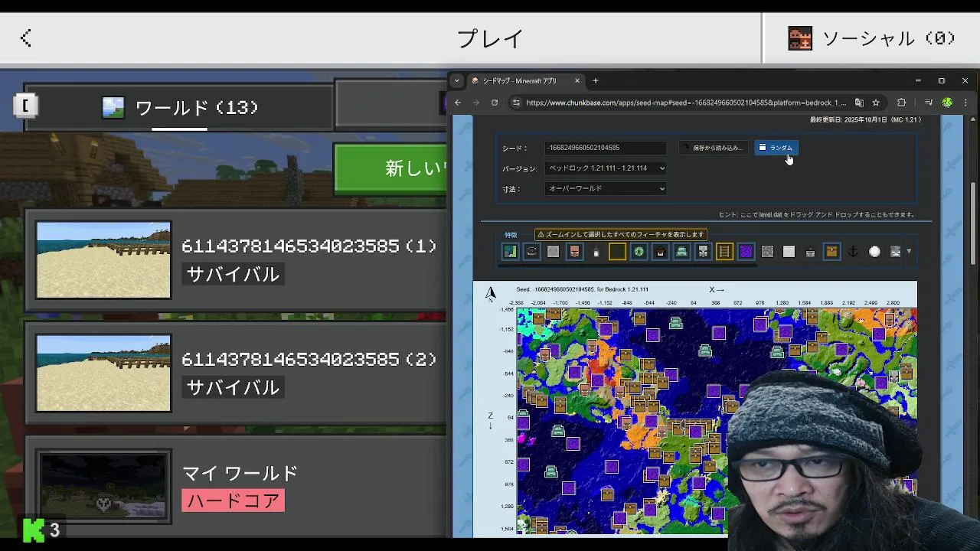Toggle the small gray chest feature icon

coord(810,252)
